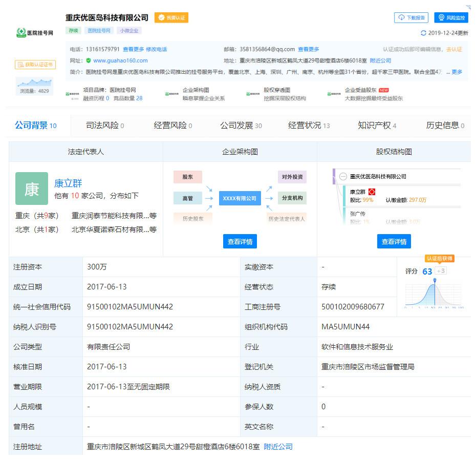Open website www.guahao160.com
This screenshot has width=476, height=460.
120,60
